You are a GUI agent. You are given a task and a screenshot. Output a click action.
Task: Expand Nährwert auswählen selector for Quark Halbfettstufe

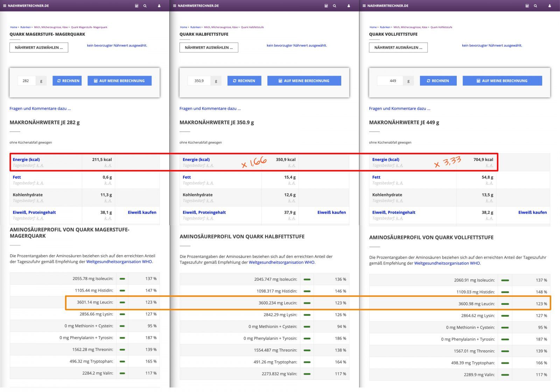209,48
